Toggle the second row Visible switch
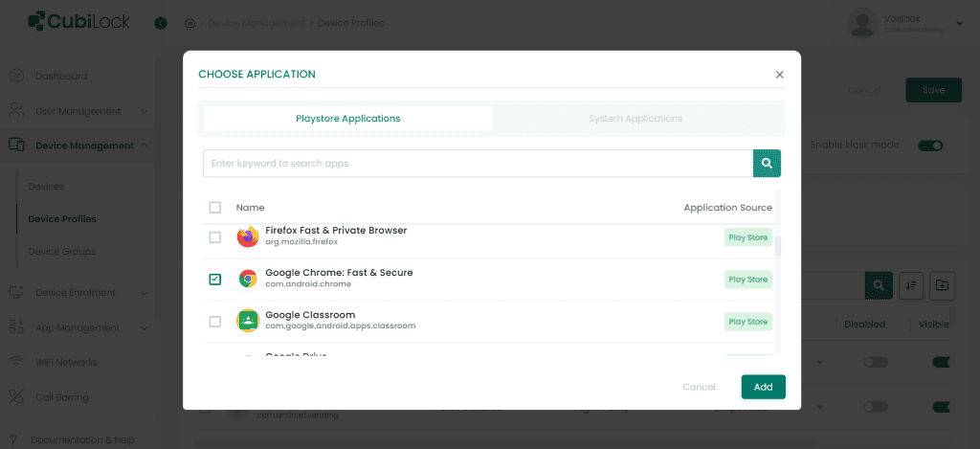Screen dimensions: 980x449 click(x=942, y=407)
